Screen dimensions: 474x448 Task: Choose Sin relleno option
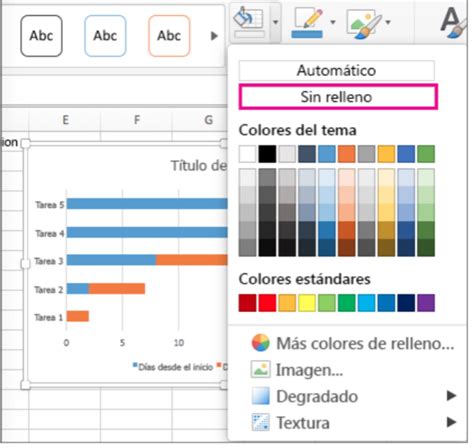coord(338,97)
